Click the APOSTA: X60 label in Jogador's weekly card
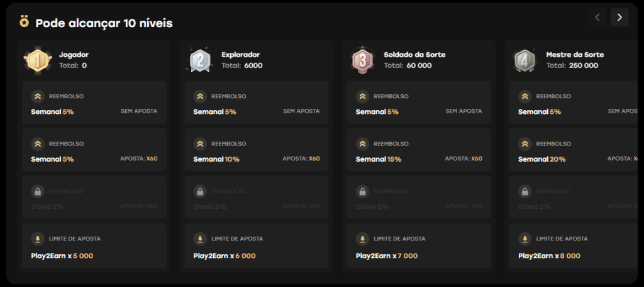Image resolution: width=644 pixels, height=287 pixels. tap(139, 159)
